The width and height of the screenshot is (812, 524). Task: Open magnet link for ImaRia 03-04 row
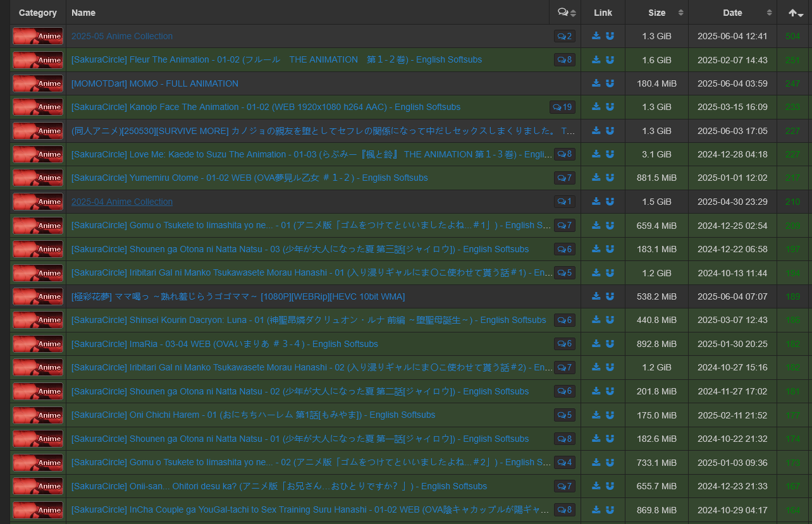pyautogui.click(x=610, y=344)
